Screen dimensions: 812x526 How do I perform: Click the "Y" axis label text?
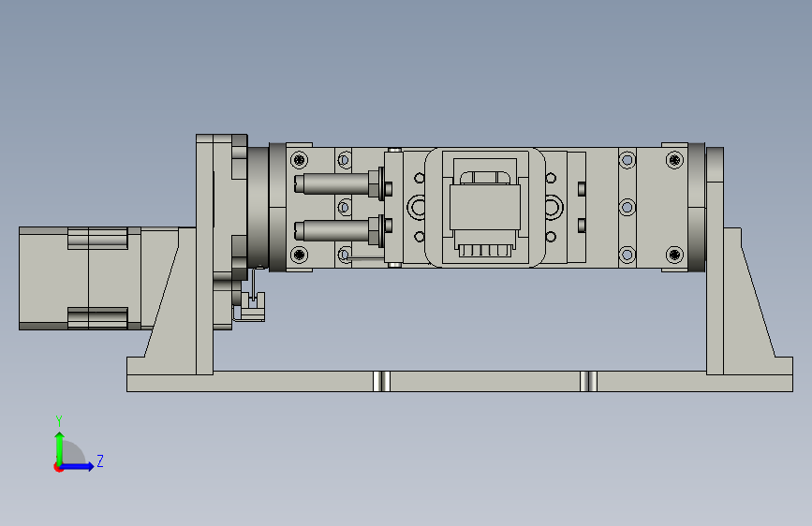tap(59, 421)
